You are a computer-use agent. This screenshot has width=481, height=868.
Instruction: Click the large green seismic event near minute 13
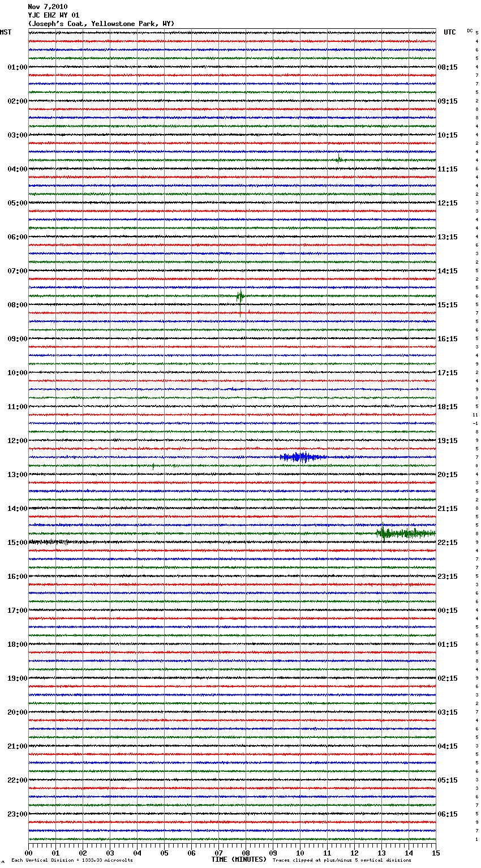[x=406, y=533]
